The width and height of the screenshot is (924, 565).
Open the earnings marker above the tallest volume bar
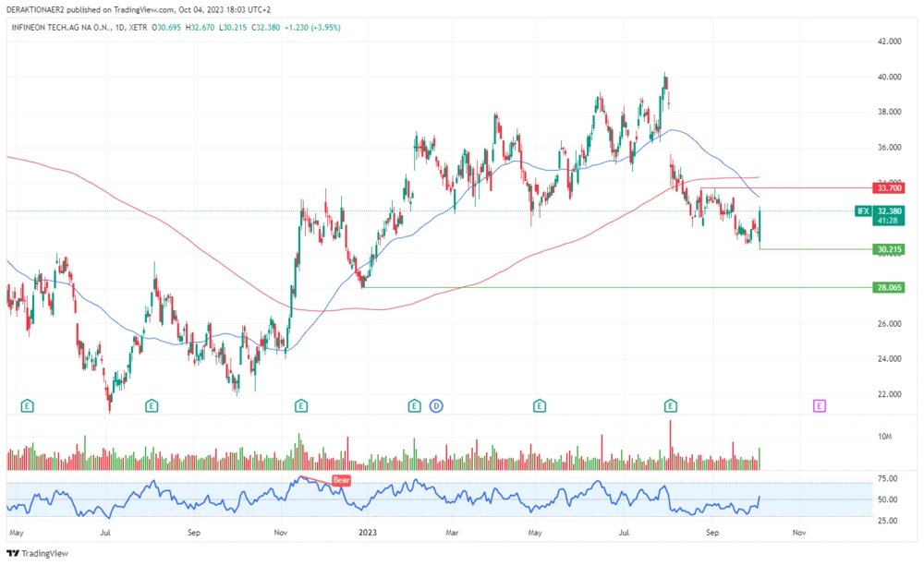click(671, 405)
